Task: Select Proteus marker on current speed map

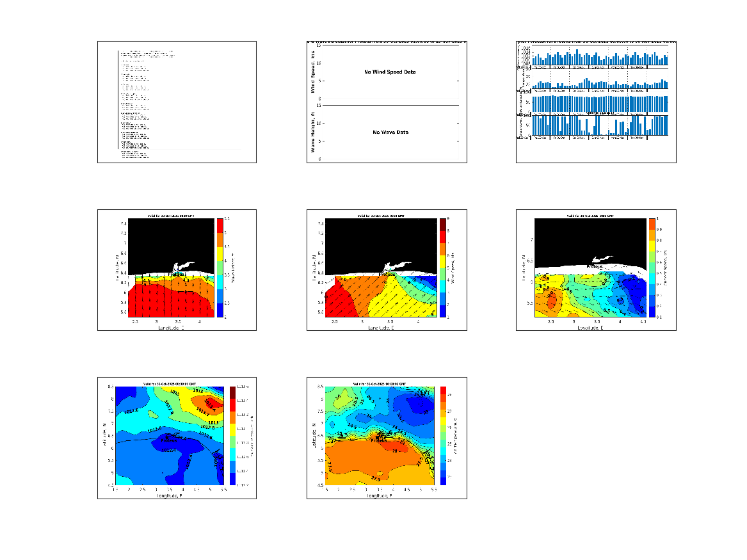Action: pyautogui.click(x=596, y=266)
